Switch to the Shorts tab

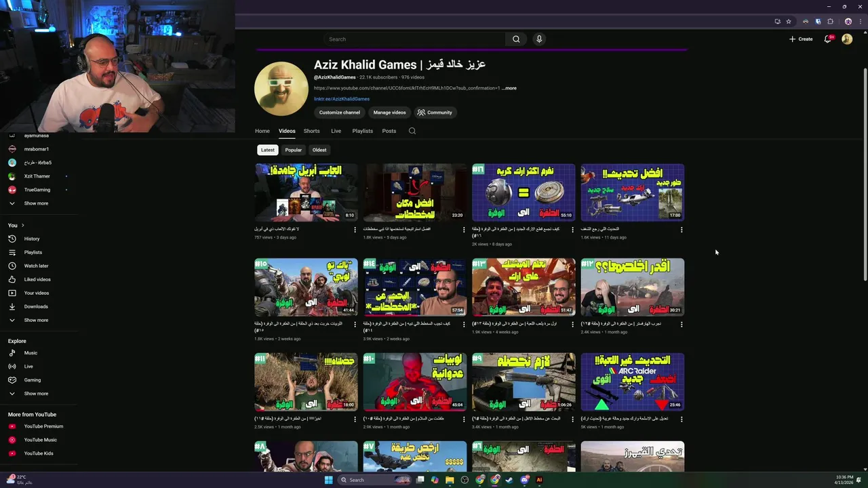pos(311,131)
